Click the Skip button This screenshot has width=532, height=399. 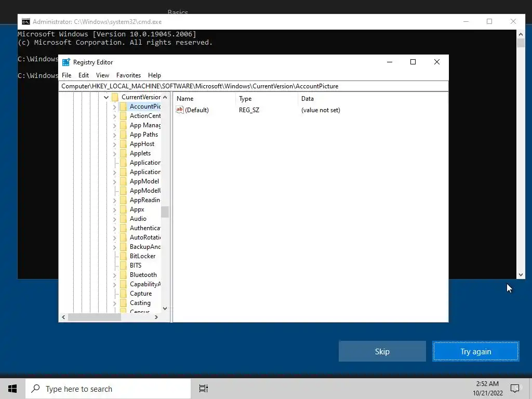[382, 351]
